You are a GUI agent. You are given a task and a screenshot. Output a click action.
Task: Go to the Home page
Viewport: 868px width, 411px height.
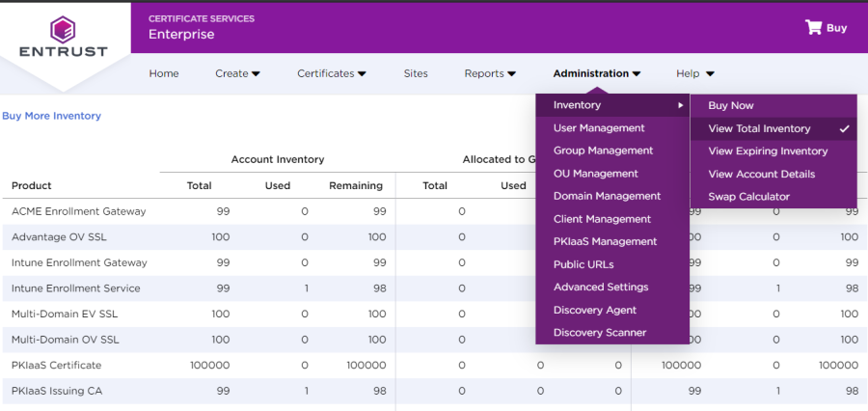click(x=164, y=73)
